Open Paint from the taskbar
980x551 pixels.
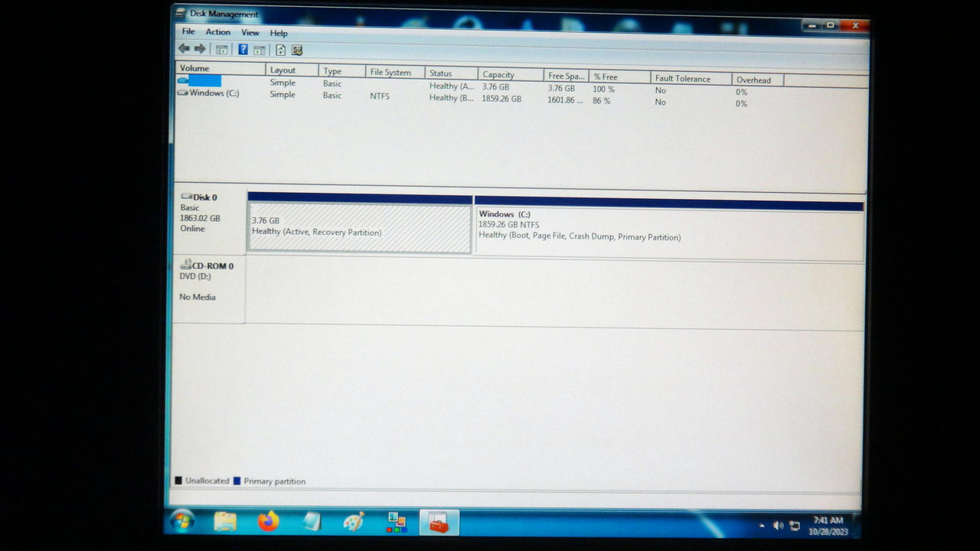click(x=354, y=522)
